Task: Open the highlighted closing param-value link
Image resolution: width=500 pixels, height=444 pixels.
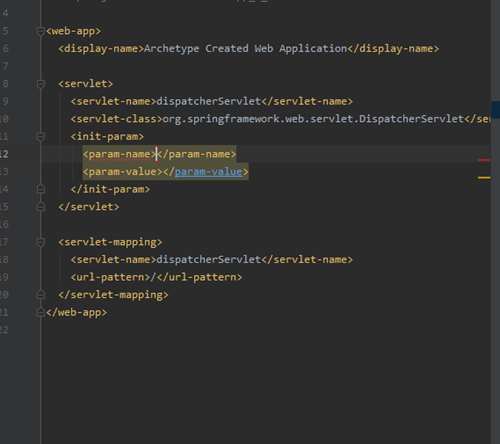Action: coord(208,172)
